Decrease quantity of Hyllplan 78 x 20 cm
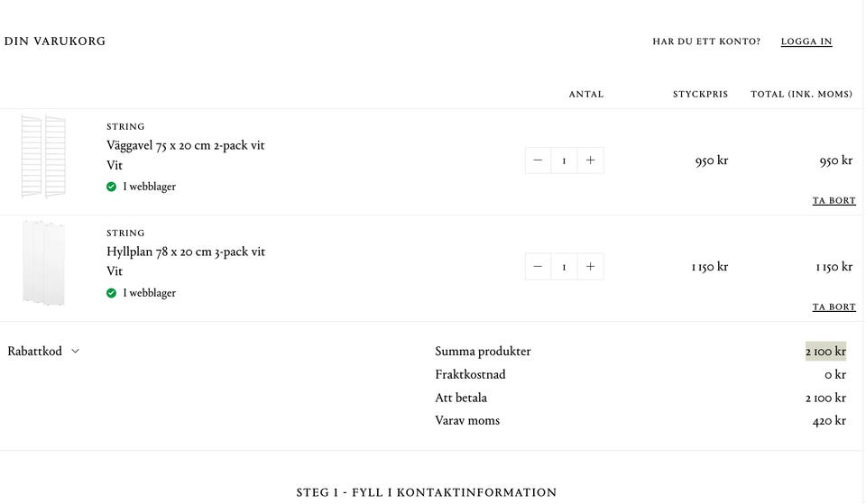Image resolution: width=866 pixels, height=504 pixels. [538, 267]
